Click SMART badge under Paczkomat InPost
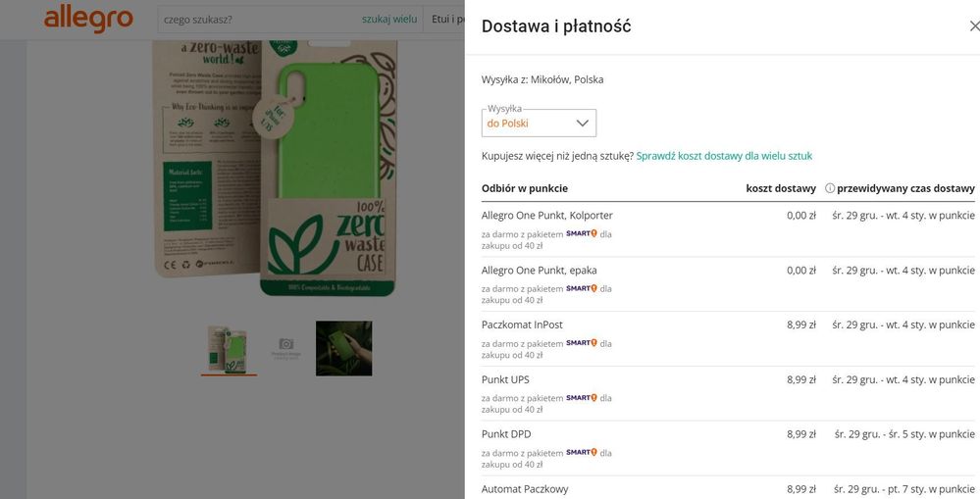The height and width of the screenshot is (499, 980). pyautogui.click(x=582, y=343)
